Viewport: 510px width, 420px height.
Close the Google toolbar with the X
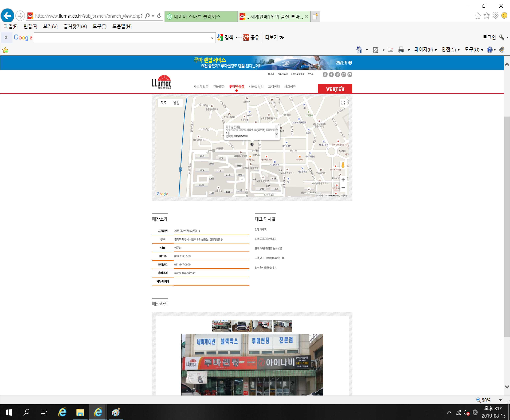tap(6, 37)
